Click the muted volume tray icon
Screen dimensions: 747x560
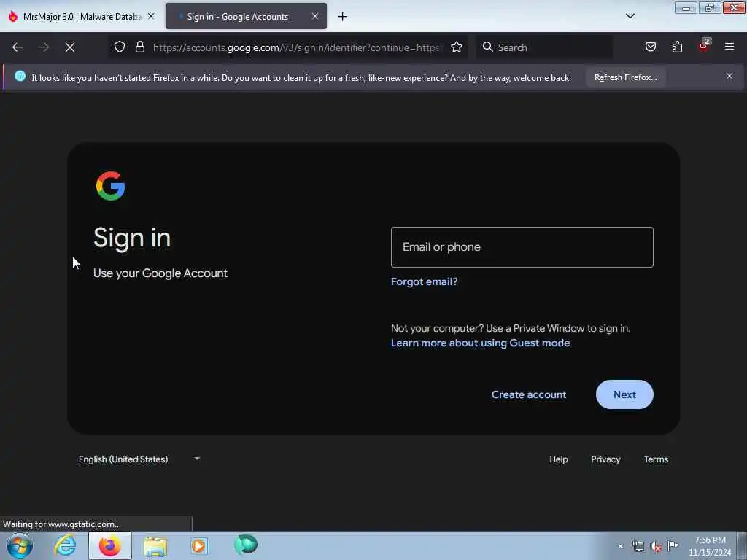(x=656, y=547)
